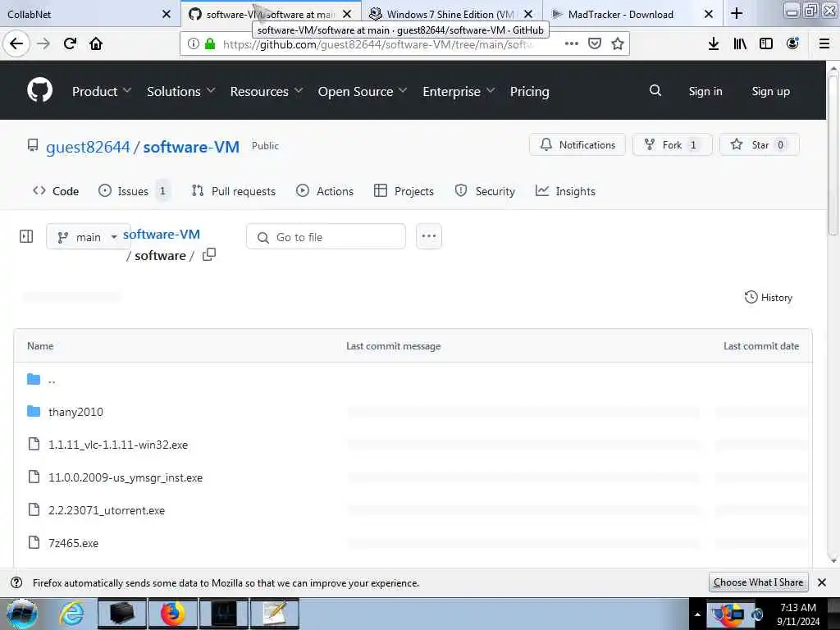View commit History link
The height and width of the screenshot is (630, 840).
[x=768, y=297]
